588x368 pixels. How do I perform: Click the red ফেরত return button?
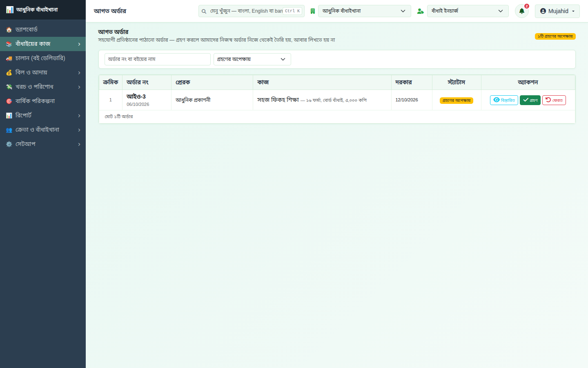(x=554, y=100)
